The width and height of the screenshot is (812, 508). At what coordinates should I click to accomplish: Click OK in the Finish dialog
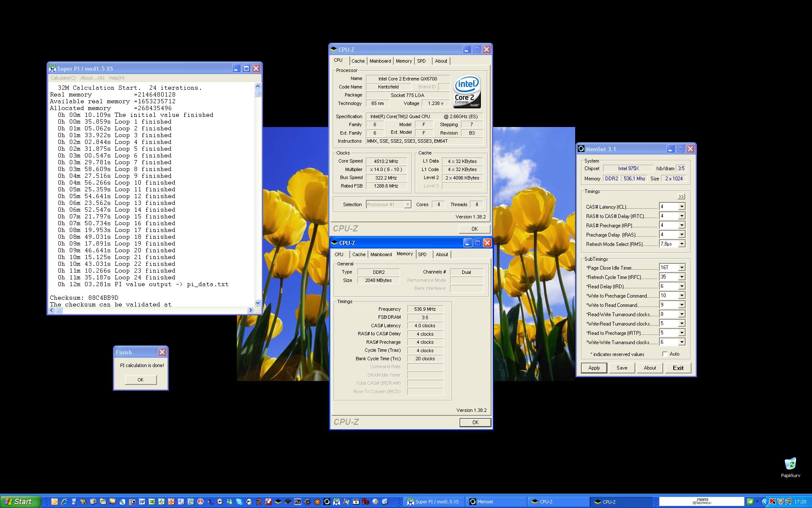tap(140, 380)
